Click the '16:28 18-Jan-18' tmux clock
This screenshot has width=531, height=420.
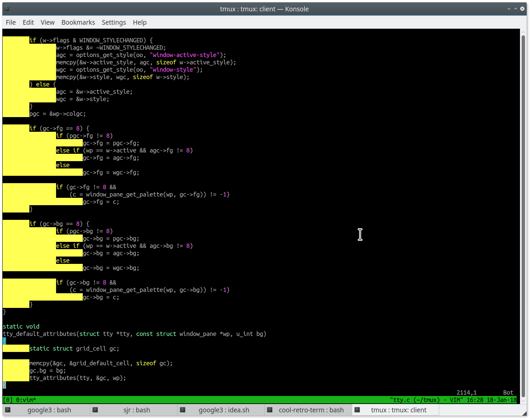pyautogui.click(x=492, y=400)
